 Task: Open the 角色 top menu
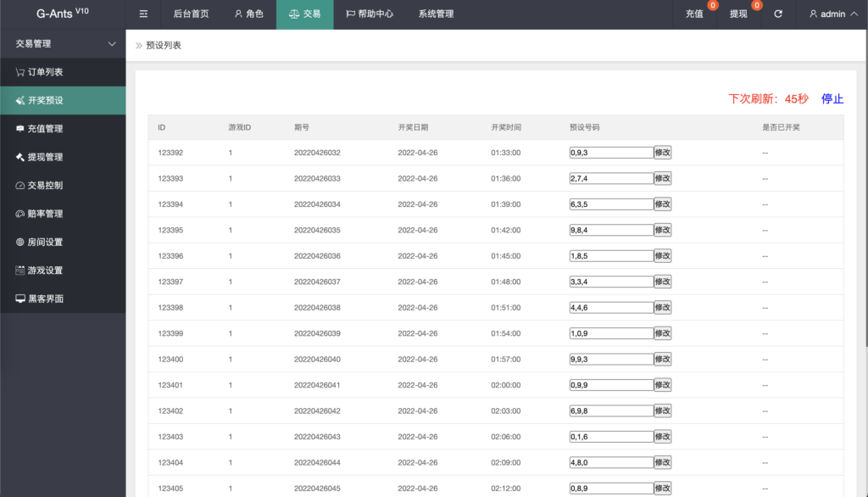click(x=249, y=14)
